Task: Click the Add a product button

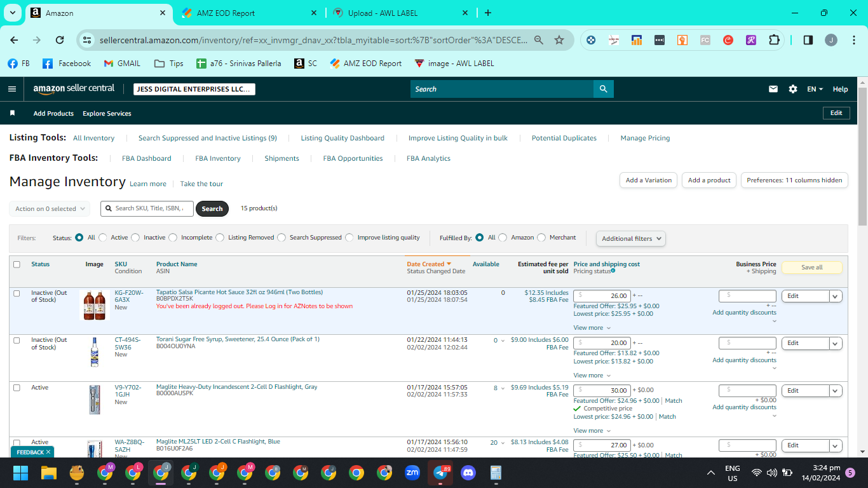Action: click(x=710, y=180)
